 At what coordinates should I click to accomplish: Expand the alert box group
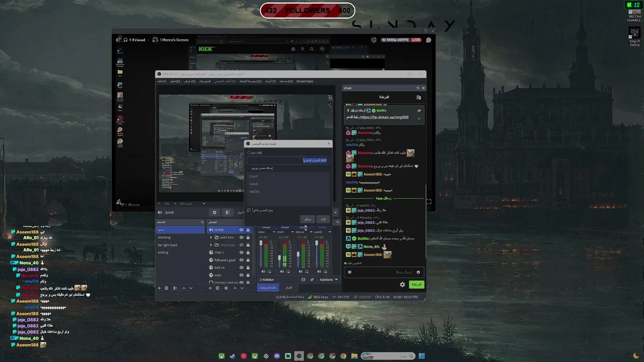coord(211,237)
